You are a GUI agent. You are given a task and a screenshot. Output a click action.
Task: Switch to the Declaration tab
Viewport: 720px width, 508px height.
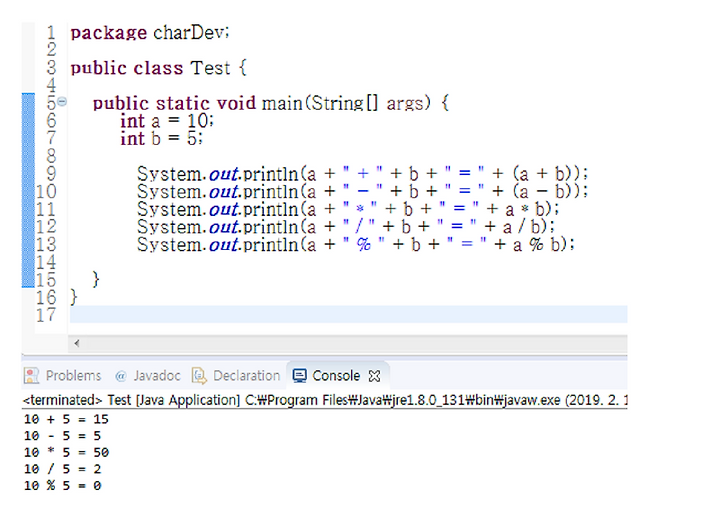pos(236,376)
